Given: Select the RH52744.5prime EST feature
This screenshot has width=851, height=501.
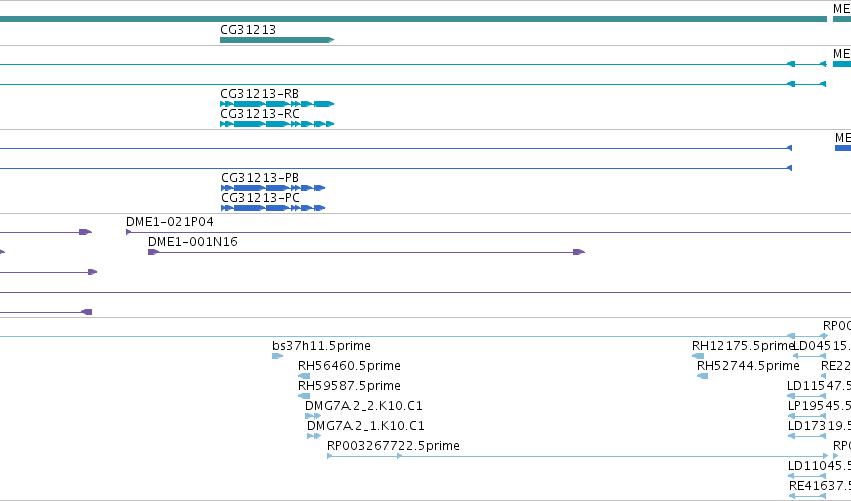Looking at the screenshot, I should pyautogui.click(x=702, y=376).
